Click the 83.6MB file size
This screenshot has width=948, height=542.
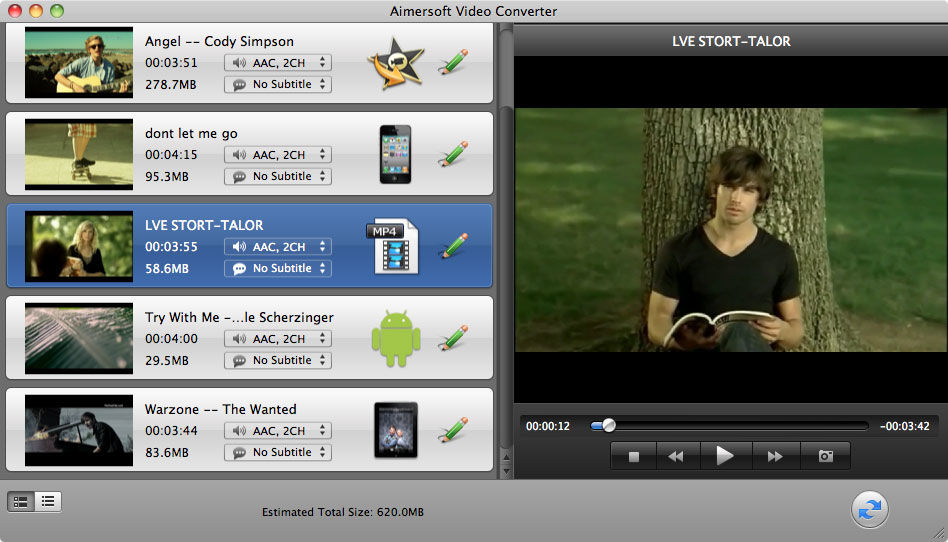coord(167,452)
